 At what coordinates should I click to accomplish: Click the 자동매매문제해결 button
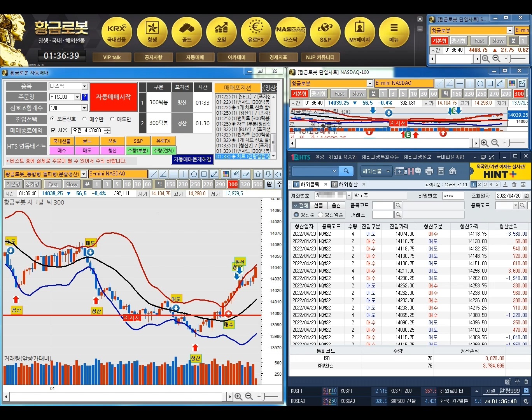pos(192,159)
